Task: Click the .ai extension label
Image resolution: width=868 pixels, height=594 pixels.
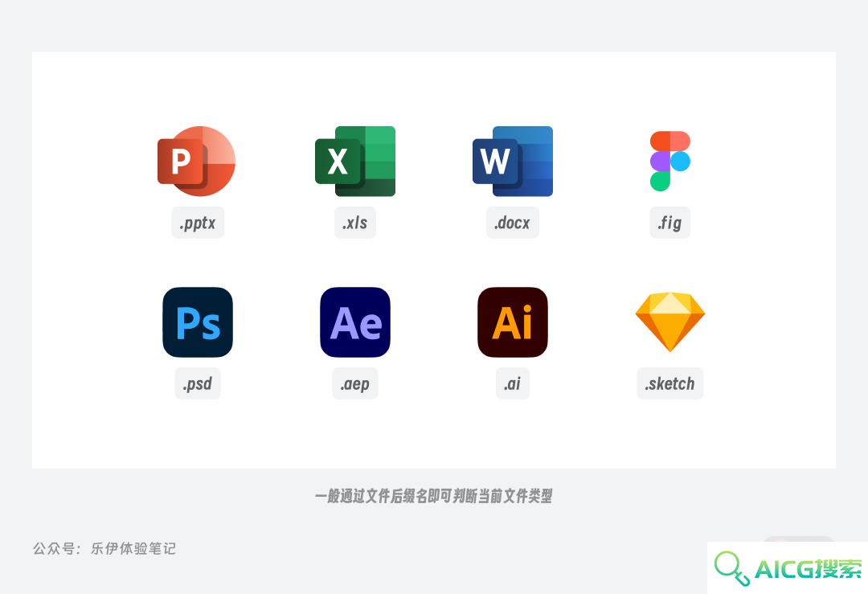Action: pyautogui.click(x=513, y=383)
